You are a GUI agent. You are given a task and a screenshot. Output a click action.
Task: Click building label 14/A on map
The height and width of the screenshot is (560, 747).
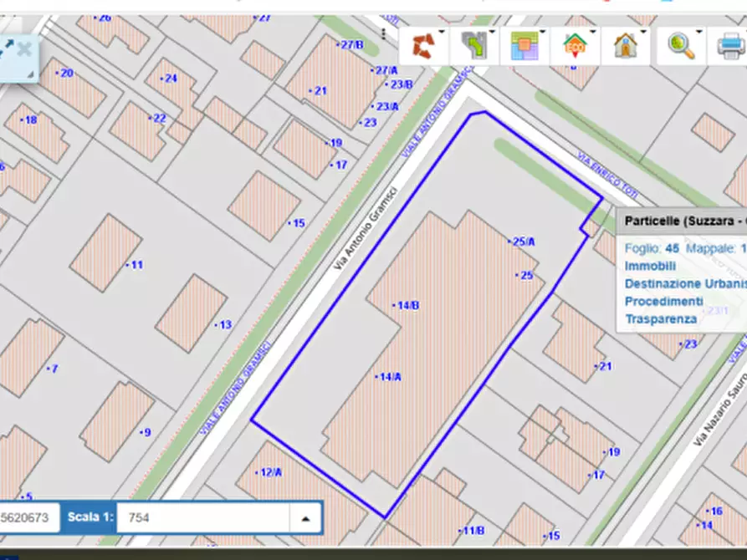(x=388, y=377)
